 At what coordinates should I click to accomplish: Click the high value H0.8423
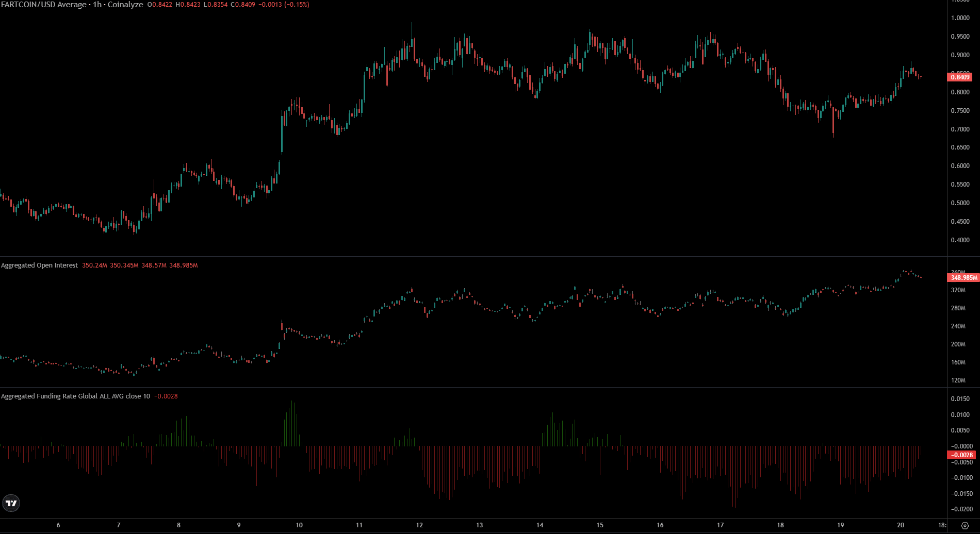[x=188, y=5]
